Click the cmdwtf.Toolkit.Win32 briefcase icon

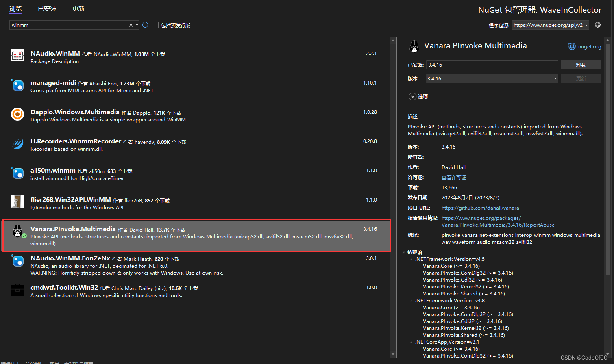tap(17, 290)
